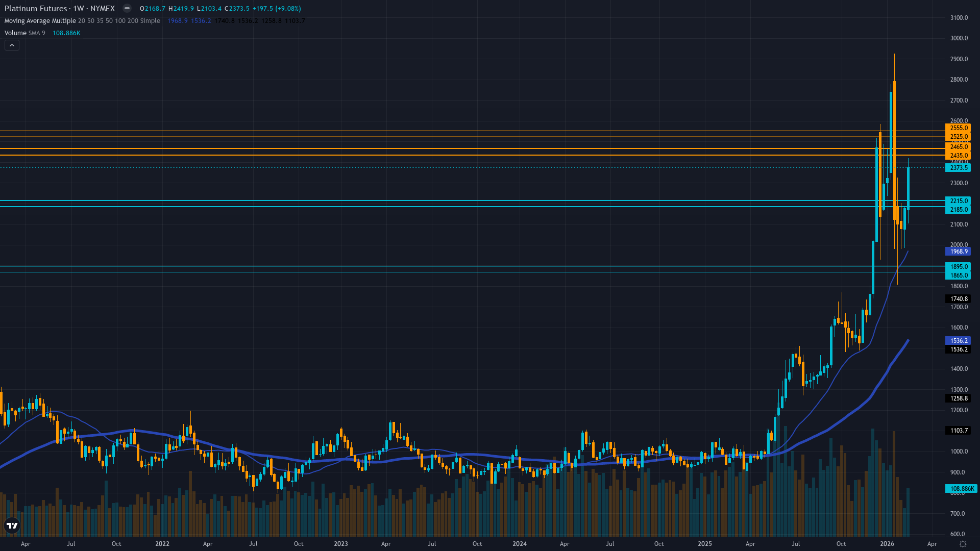The image size is (980, 551).
Task: Click the 2185.0 cyan price label
Action: pyautogui.click(x=958, y=210)
